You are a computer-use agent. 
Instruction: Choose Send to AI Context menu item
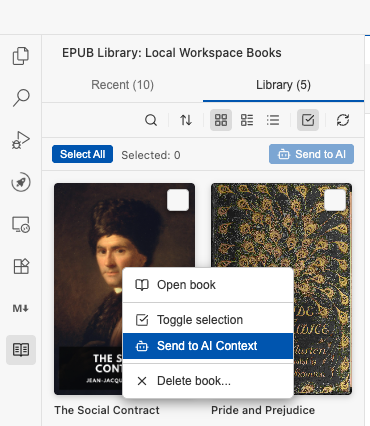pos(208,346)
